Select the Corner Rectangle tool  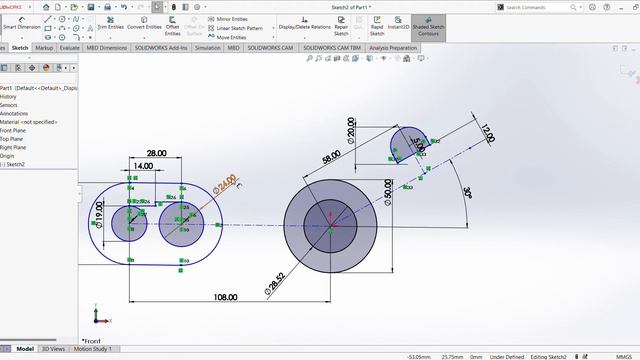click(x=48, y=28)
